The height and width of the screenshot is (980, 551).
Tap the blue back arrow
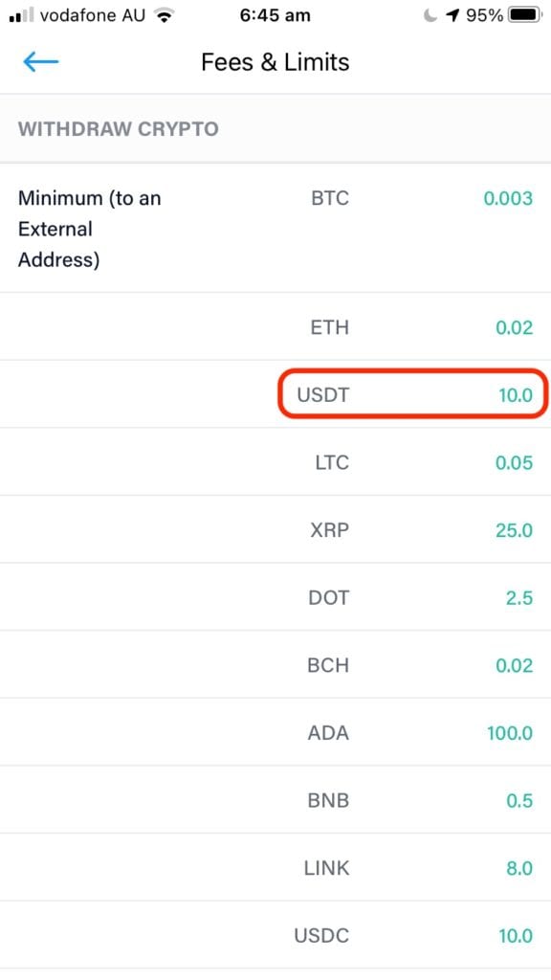[x=39, y=61]
